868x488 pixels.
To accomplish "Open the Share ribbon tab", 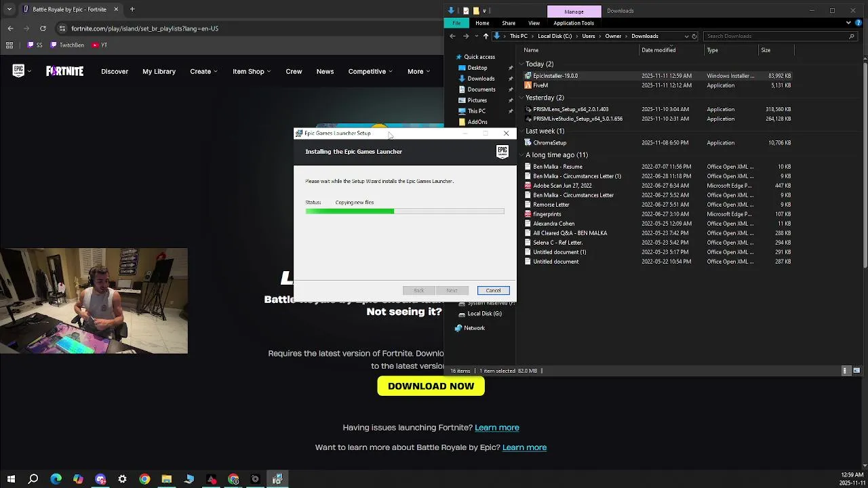I will (509, 23).
